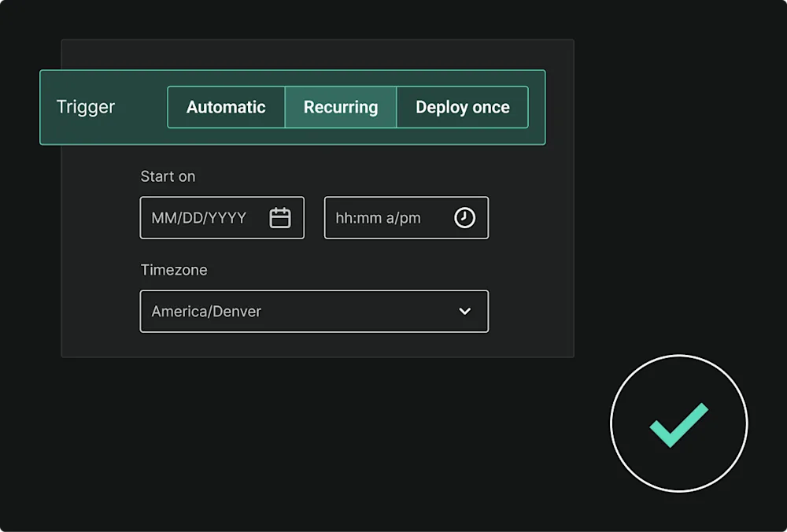
Task: Click the hh:mm a/pm time field
Action: [407, 218]
